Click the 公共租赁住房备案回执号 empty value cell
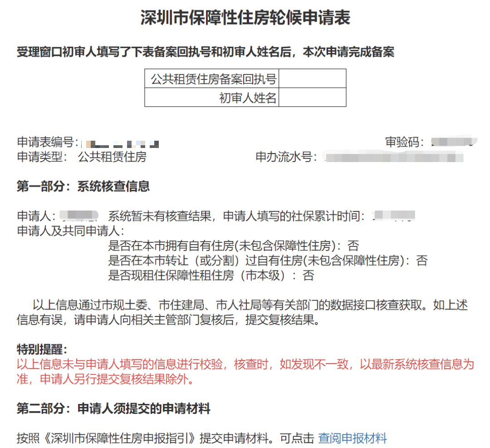This screenshot has width=490, height=448. [x=312, y=79]
